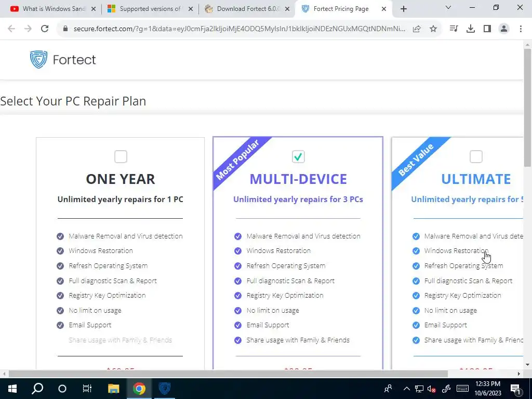
Task: Click Malware Removal checkmark in ONE YEAR plan
Action: click(x=60, y=236)
